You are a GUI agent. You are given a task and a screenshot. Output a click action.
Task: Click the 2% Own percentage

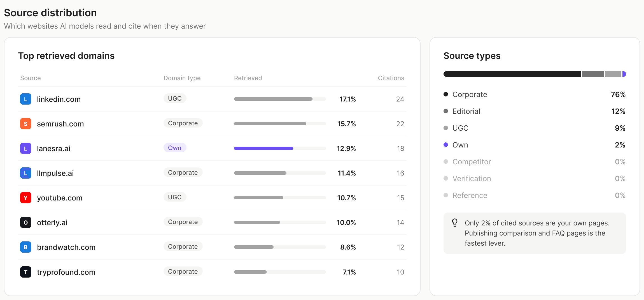620,145
